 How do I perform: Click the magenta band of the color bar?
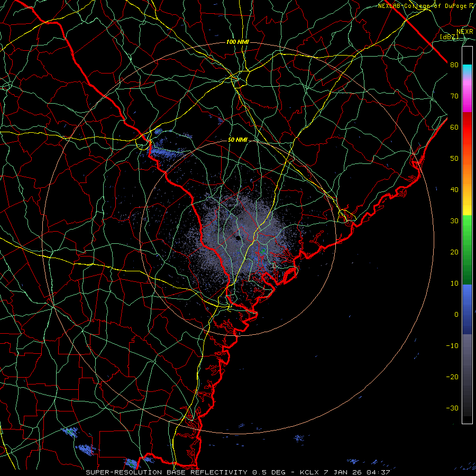click(467, 97)
